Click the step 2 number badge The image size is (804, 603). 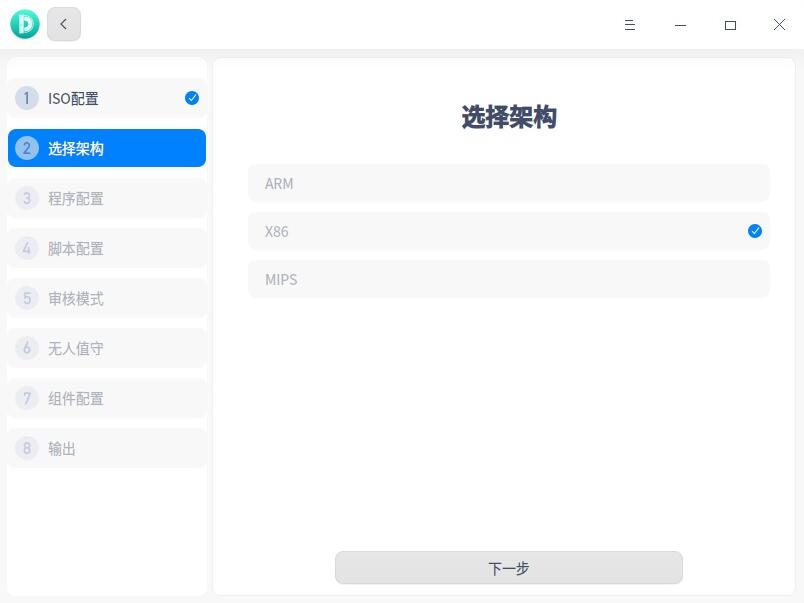pyautogui.click(x=26, y=148)
